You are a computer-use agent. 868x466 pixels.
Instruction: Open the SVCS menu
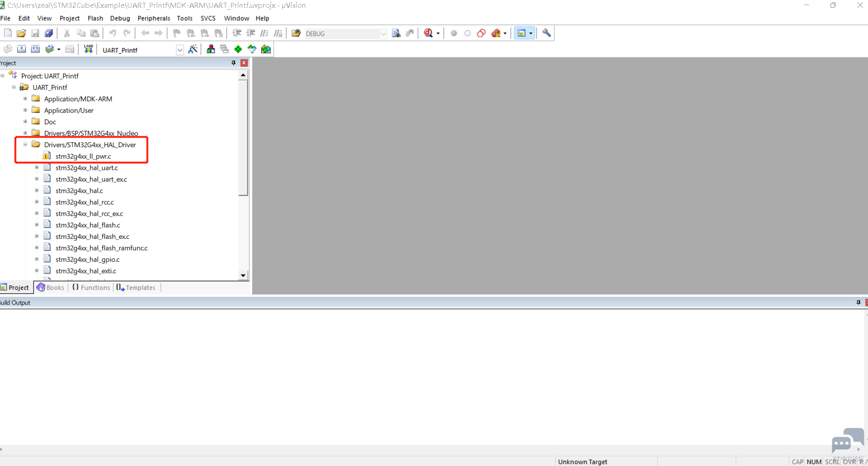coord(208,18)
